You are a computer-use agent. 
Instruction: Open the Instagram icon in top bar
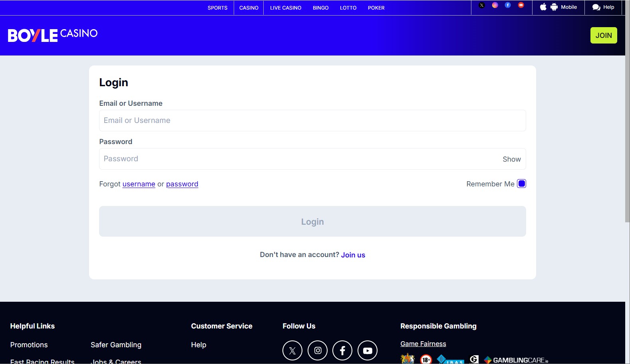pos(495,5)
